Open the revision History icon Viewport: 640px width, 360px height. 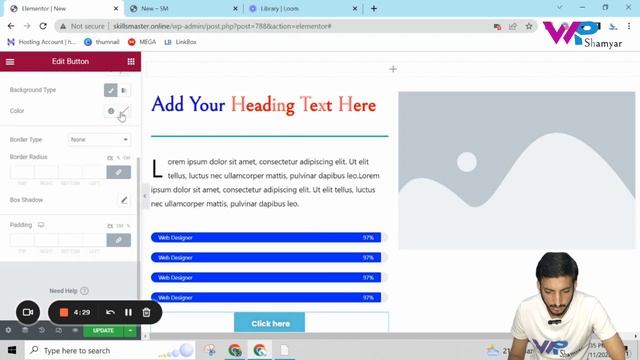[42, 330]
